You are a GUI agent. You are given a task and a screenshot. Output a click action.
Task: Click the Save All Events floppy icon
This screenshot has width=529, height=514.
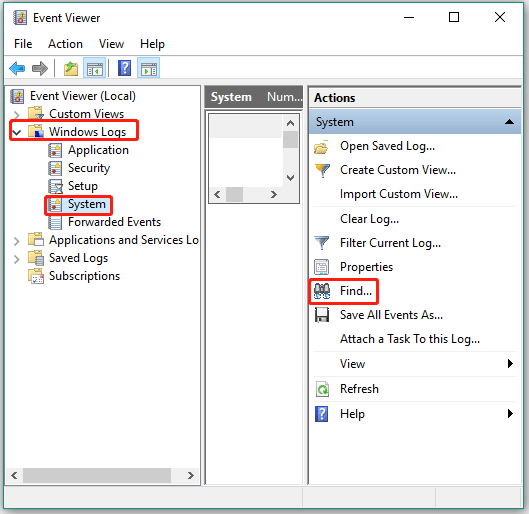(322, 315)
